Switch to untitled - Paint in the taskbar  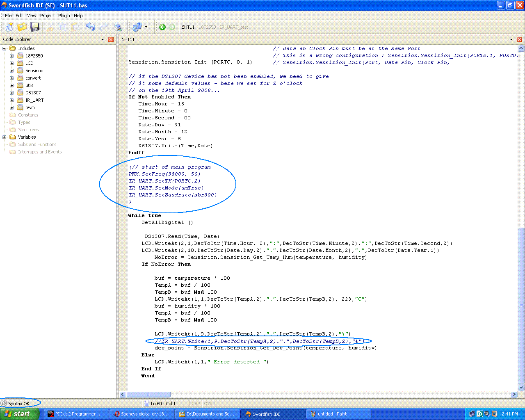coord(339,414)
